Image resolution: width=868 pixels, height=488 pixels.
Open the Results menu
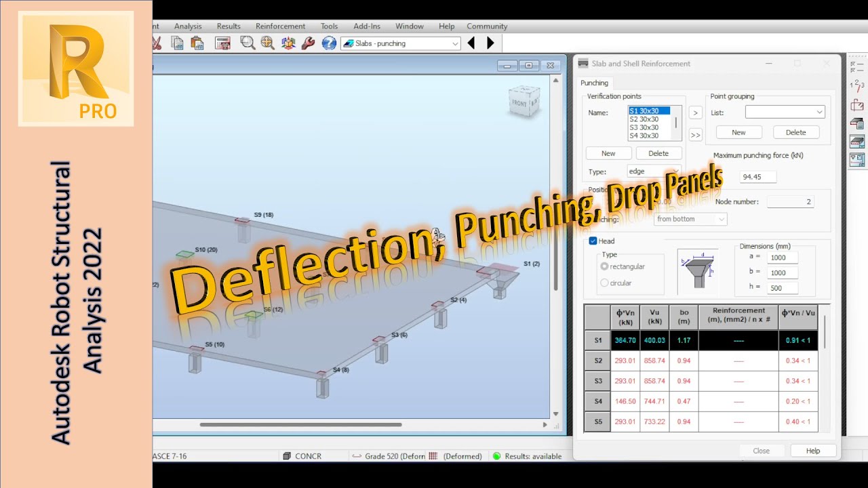(x=229, y=26)
